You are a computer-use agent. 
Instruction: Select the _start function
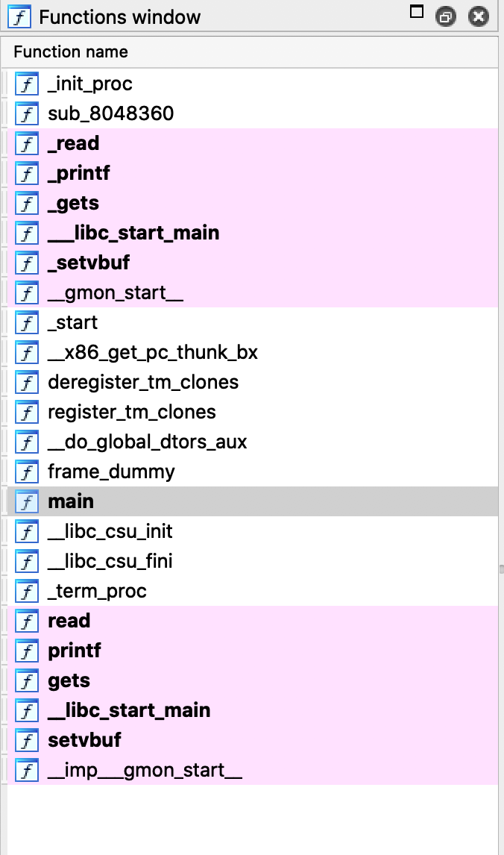point(253,322)
